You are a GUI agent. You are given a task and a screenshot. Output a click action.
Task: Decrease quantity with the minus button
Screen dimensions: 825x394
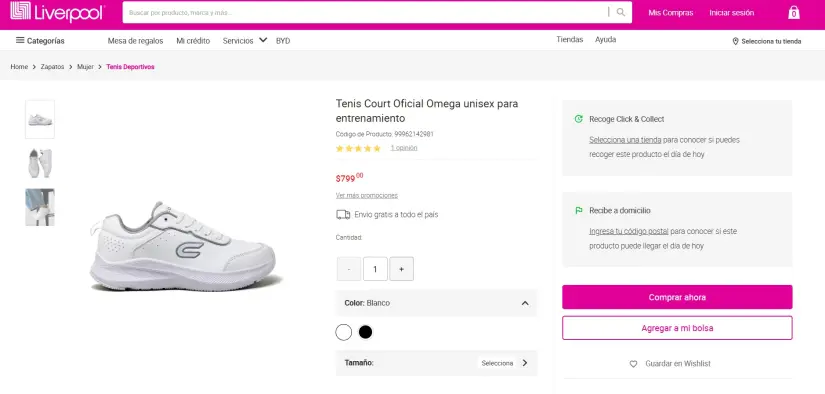349,269
